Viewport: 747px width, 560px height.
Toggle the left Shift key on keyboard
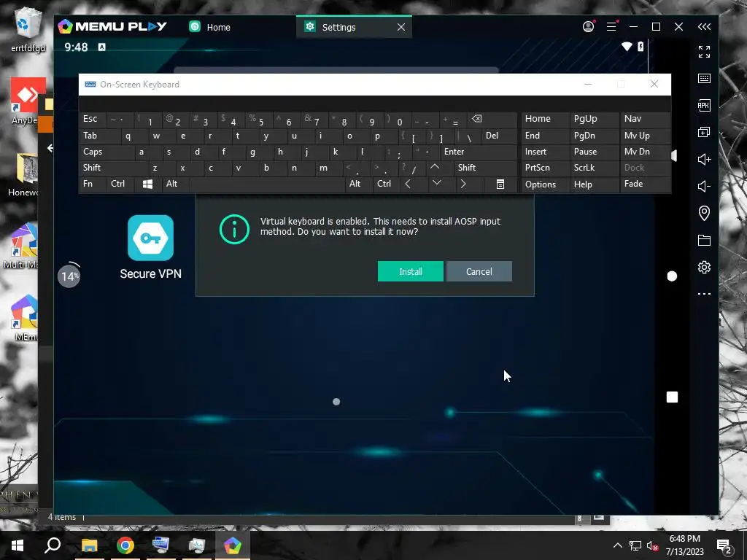(x=113, y=168)
